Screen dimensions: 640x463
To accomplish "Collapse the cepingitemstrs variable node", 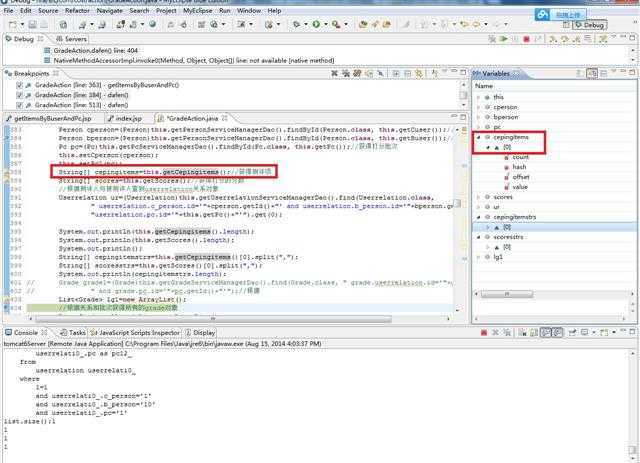I will point(479,217).
